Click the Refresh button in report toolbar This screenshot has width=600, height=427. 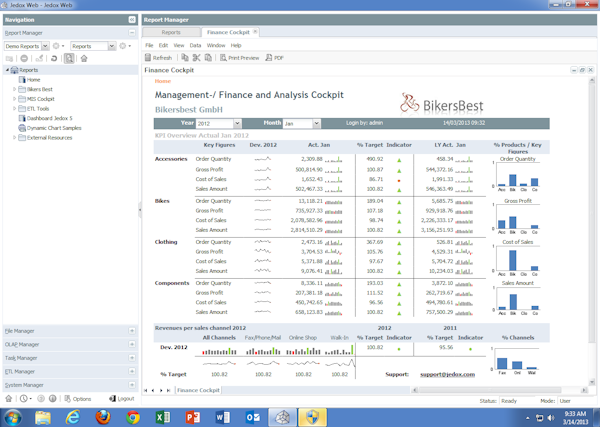pyautogui.click(x=158, y=57)
